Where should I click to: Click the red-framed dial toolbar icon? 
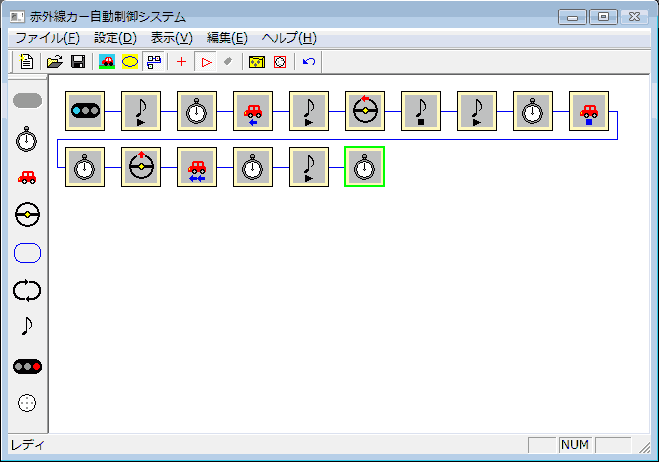click(280, 62)
